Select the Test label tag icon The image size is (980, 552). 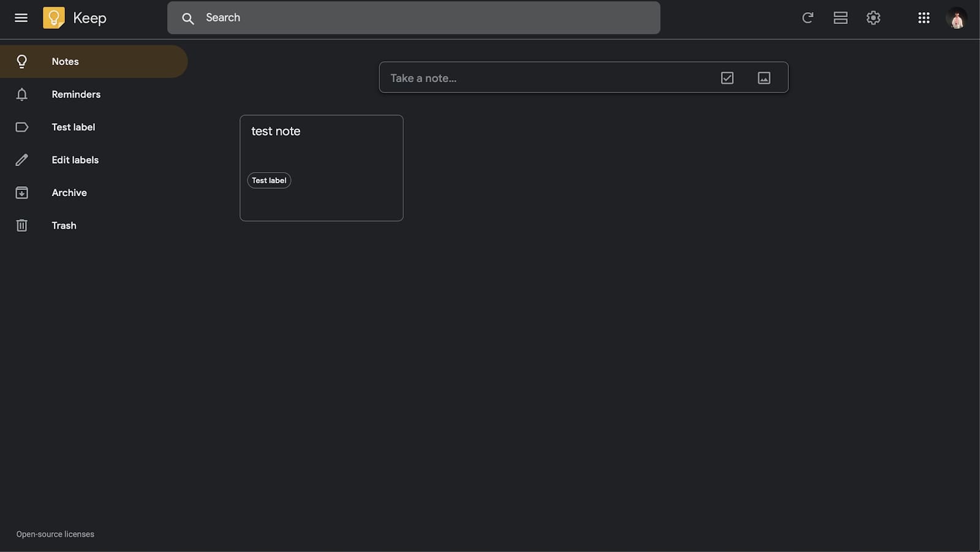(22, 127)
